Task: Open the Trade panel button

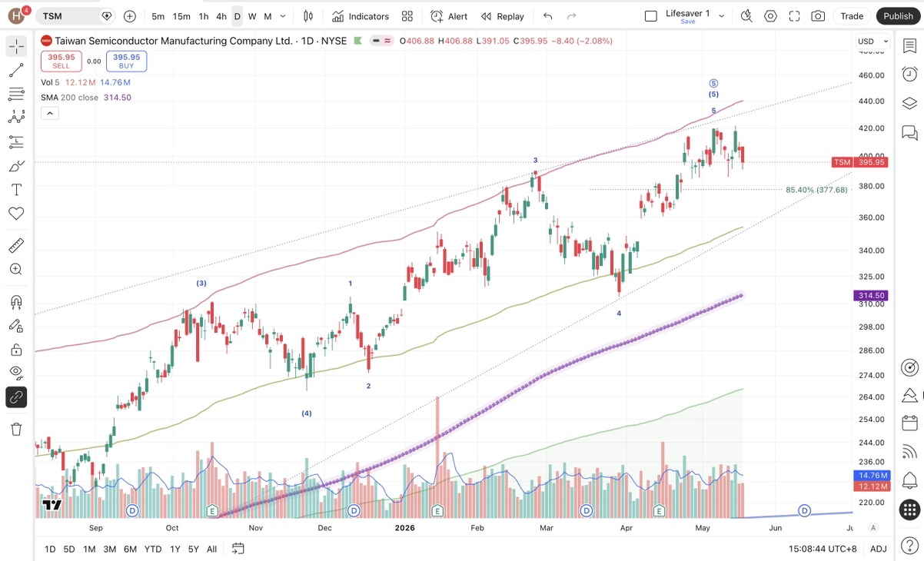Action: [x=852, y=16]
